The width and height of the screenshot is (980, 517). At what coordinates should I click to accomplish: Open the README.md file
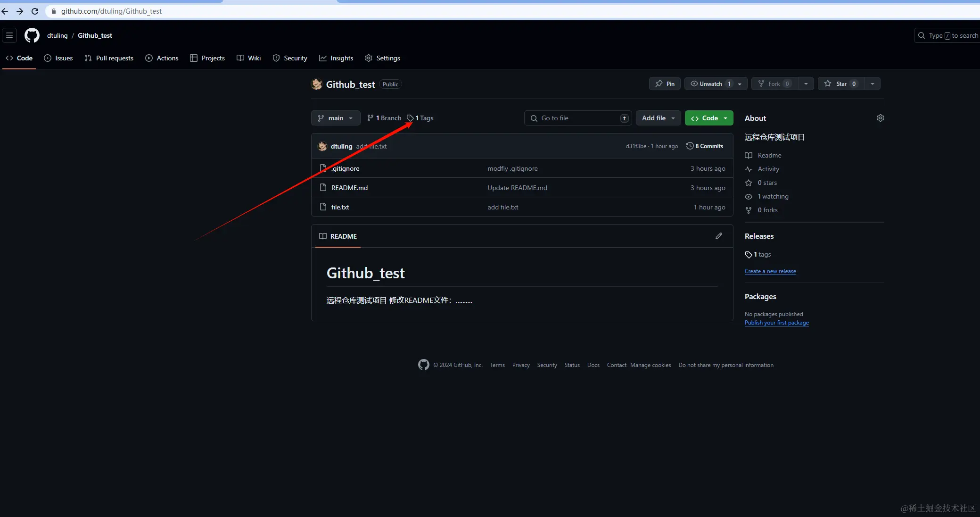point(349,188)
